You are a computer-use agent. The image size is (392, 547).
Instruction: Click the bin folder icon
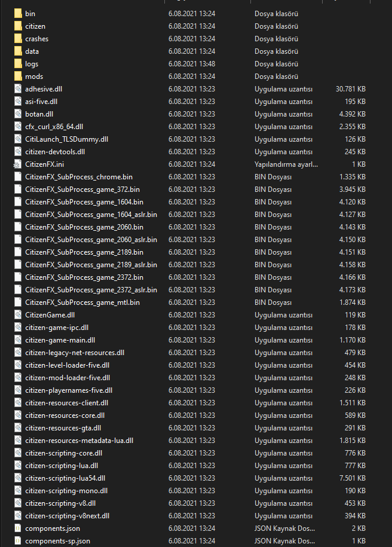[x=18, y=14]
